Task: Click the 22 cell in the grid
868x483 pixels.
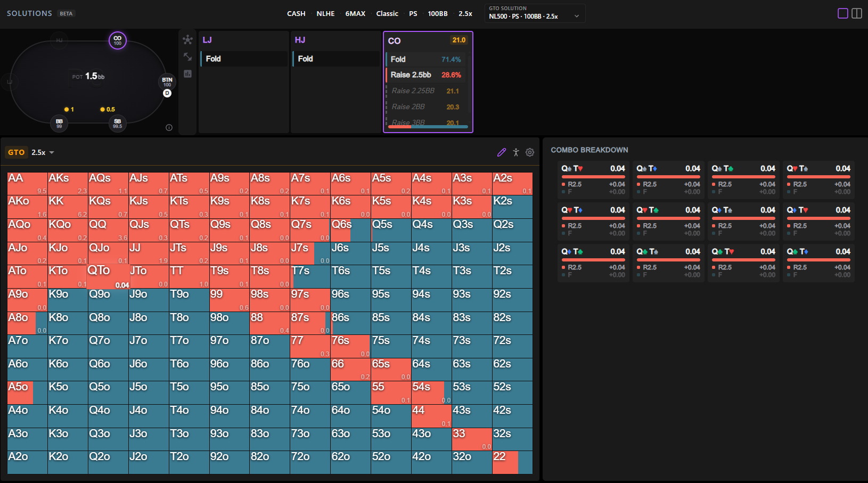Action: (x=512, y=462)
